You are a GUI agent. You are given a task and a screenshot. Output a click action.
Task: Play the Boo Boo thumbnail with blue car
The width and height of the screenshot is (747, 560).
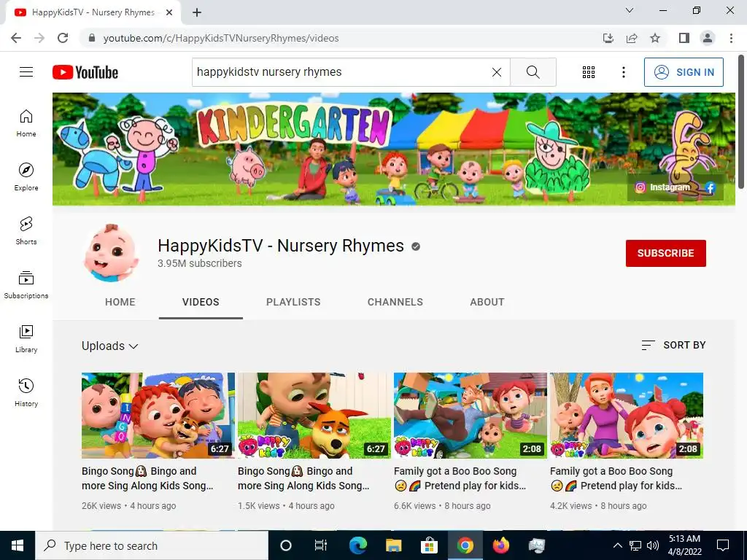point(471,415)
